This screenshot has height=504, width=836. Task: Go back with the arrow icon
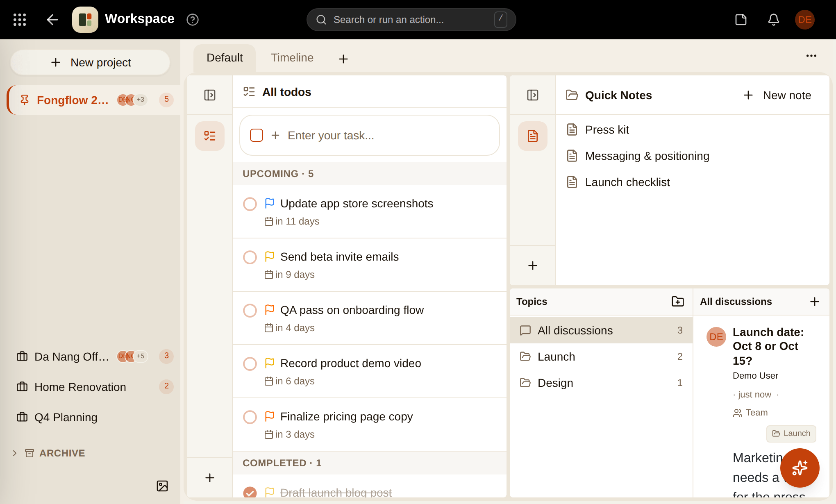(x=52, y=20)
